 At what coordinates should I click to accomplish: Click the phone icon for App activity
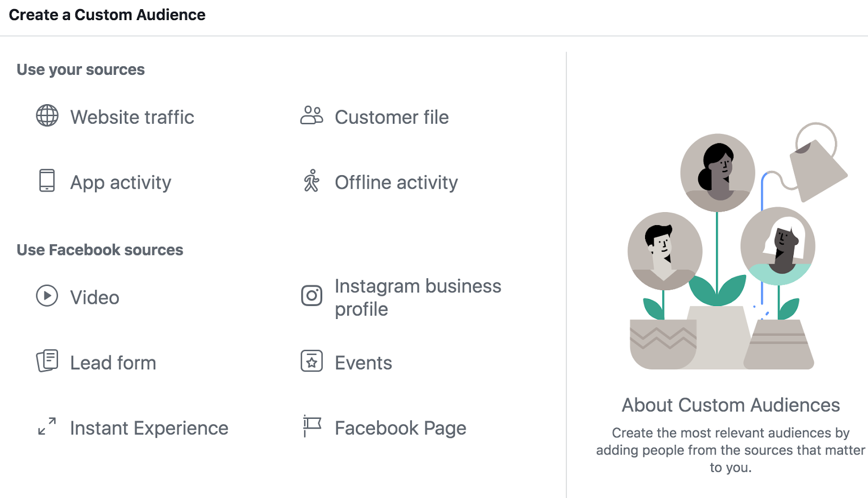[47, 181]
